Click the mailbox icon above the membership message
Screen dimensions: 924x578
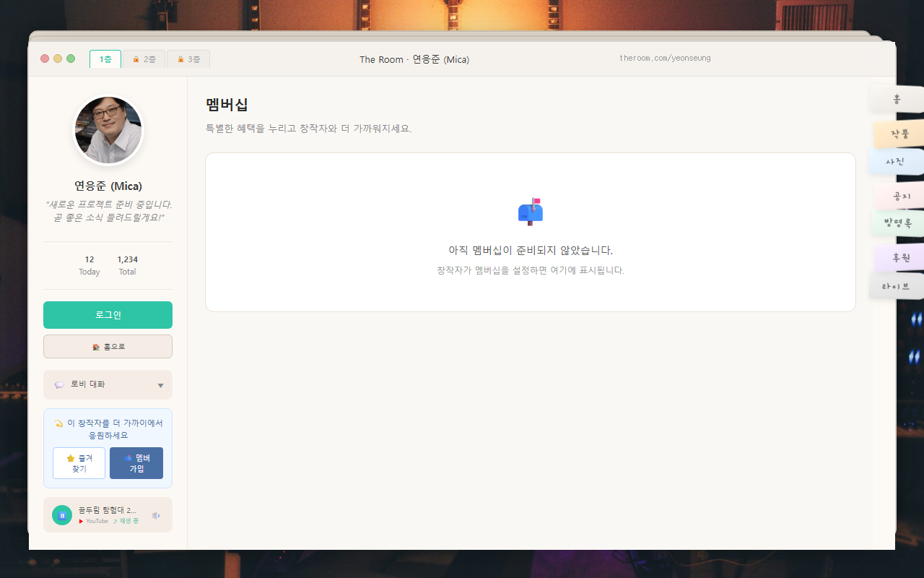[530, 212]
